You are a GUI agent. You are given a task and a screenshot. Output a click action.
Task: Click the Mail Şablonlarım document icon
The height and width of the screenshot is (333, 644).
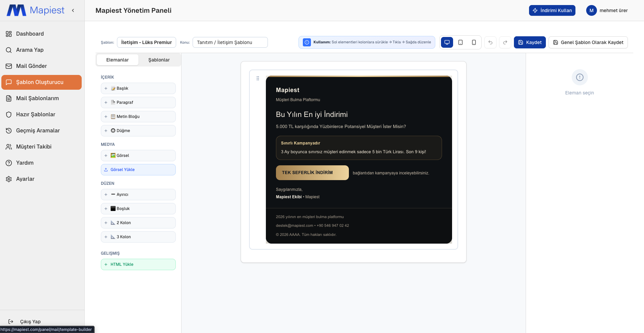click(x=9, y=98)
